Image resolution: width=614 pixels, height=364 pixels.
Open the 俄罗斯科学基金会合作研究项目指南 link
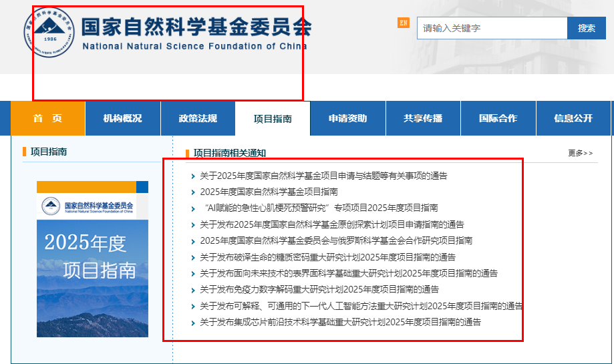coord(336,240)
